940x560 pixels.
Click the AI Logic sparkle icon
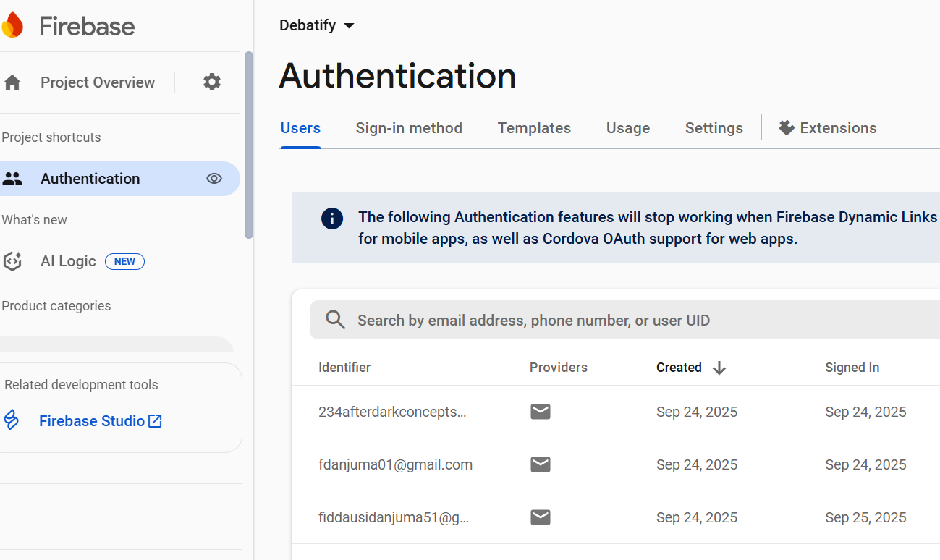[x=12, y=261]
